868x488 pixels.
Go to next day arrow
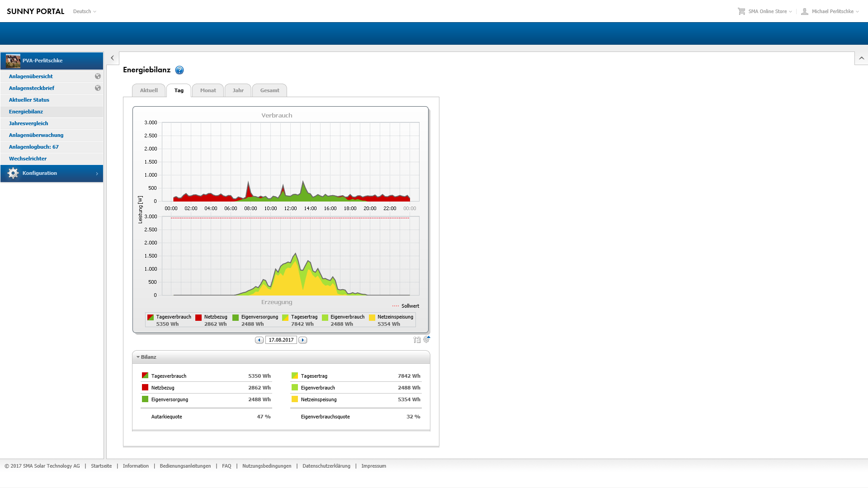(303, 340)
